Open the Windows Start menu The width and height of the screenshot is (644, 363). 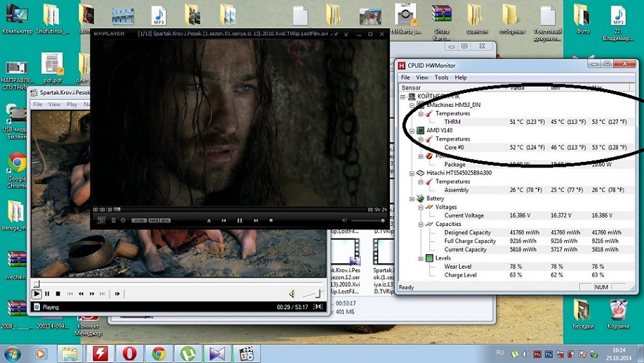click(11, 353)
